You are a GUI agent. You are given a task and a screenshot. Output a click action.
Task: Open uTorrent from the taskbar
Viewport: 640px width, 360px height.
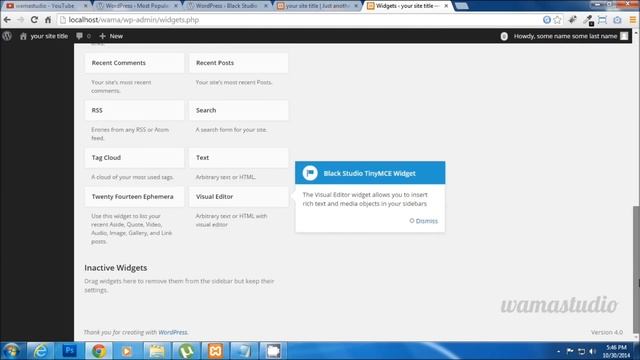pyautogui.click(x=186, y=351)
